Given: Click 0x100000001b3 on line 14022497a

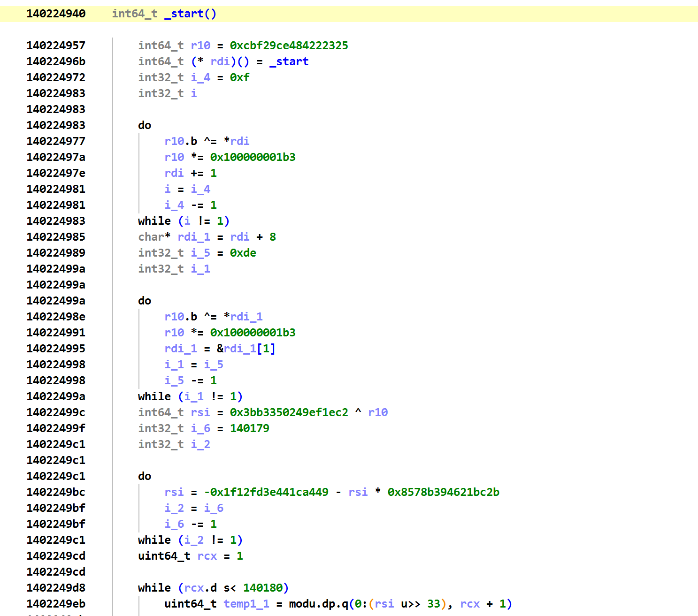Looking at the screenshot, I should 253,157.
